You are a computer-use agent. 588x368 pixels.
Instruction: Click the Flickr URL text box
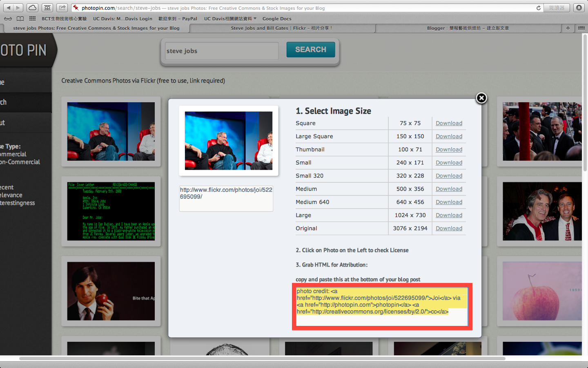tap(226, 199)
